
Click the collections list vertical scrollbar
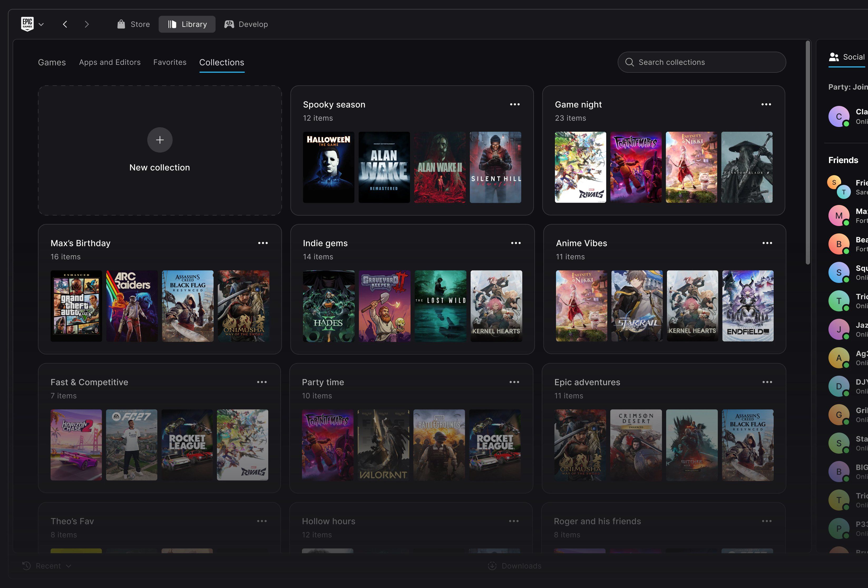coord(808,153)
